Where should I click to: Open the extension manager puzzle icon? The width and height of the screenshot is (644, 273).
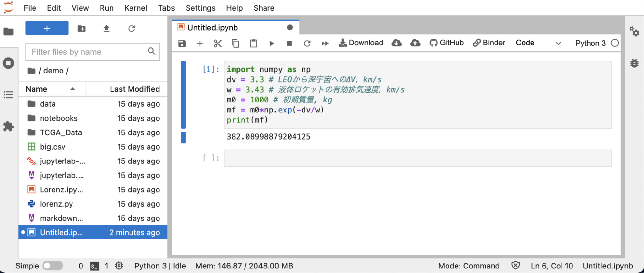pos(8,126)
